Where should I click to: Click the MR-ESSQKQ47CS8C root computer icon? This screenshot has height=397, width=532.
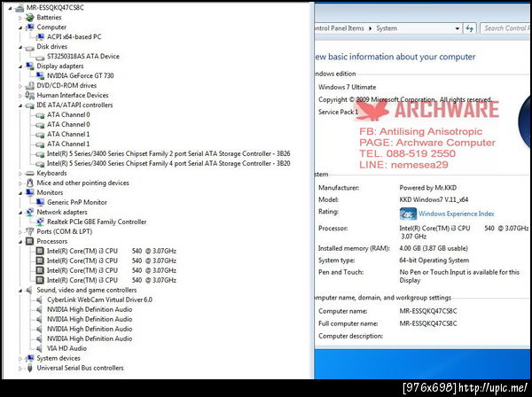20,8
